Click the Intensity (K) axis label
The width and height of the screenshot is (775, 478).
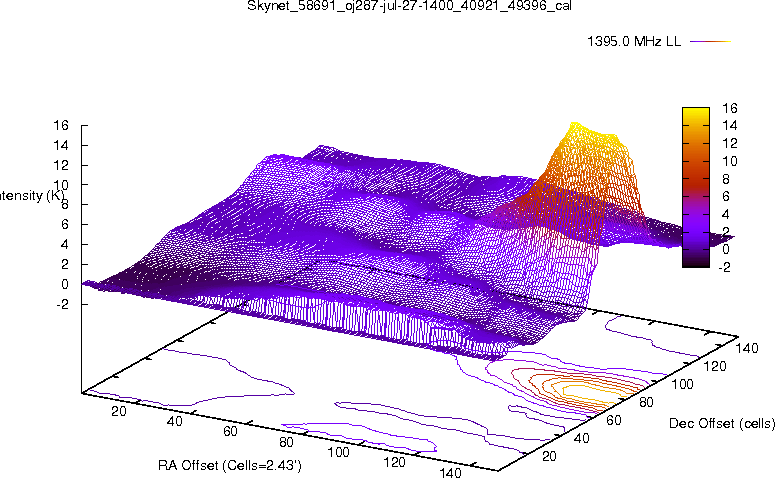point(32,196)
